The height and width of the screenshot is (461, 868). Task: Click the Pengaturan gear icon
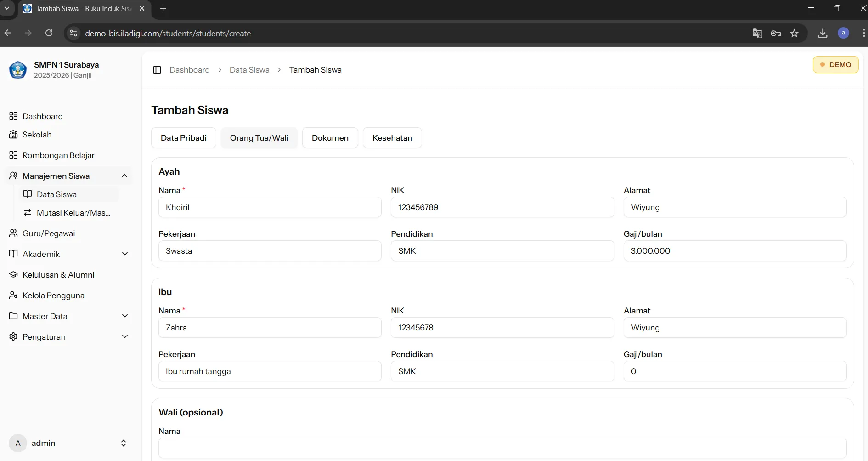(13, 336)
